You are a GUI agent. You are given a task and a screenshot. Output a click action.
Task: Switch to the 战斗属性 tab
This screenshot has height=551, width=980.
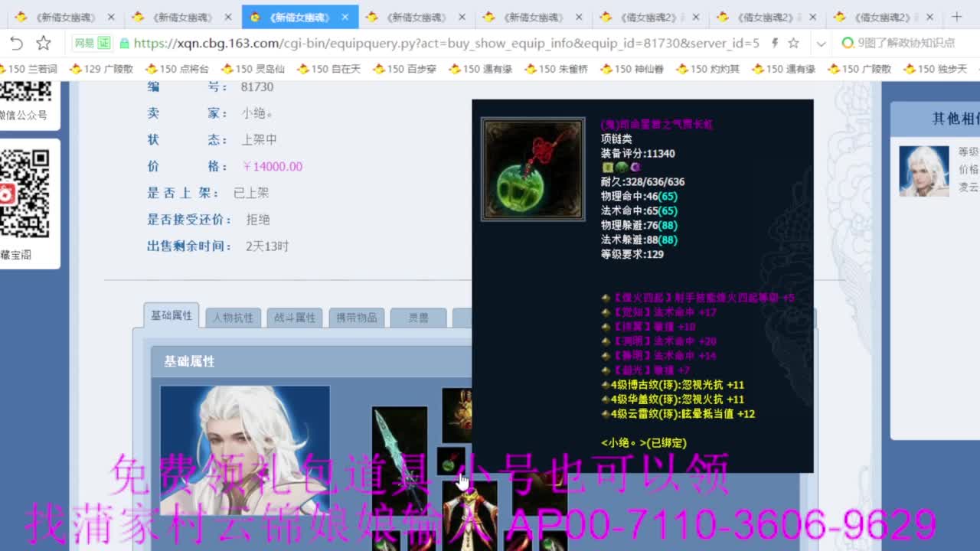295,318
